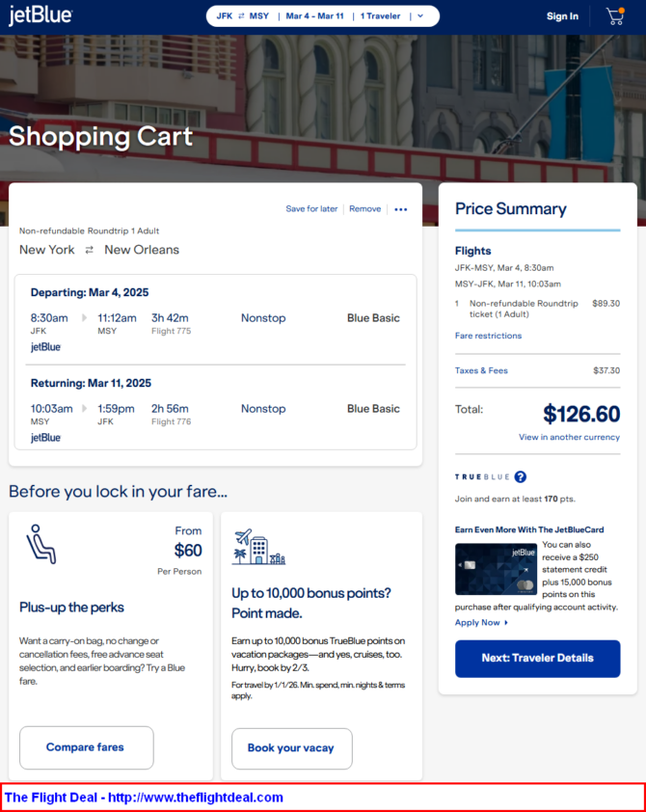View total in another currency
Image resolution: width=646 pixels, height=812 pixels.
[569, 437]
